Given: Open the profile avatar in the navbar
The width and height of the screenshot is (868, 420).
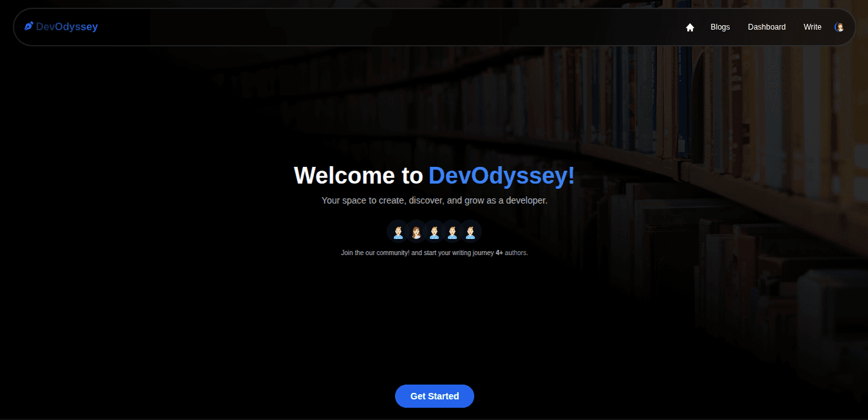Looking at the screenshot, I should coord(840,27).
